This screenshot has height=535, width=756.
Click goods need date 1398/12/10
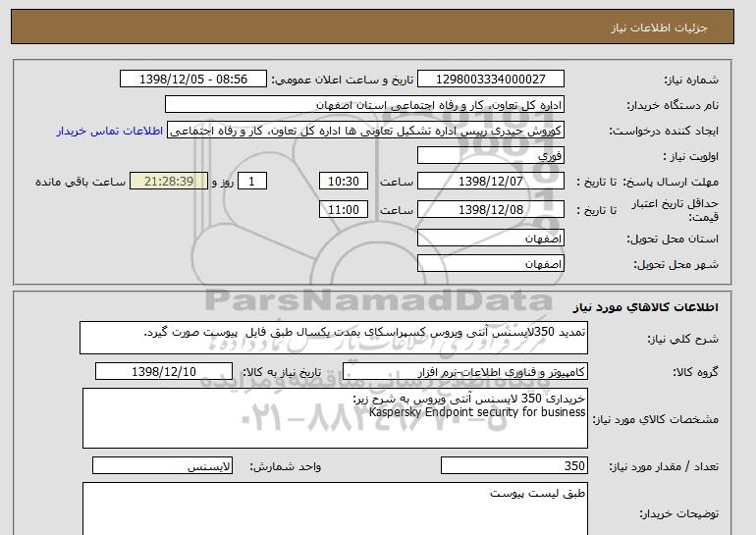coord(164,372)
